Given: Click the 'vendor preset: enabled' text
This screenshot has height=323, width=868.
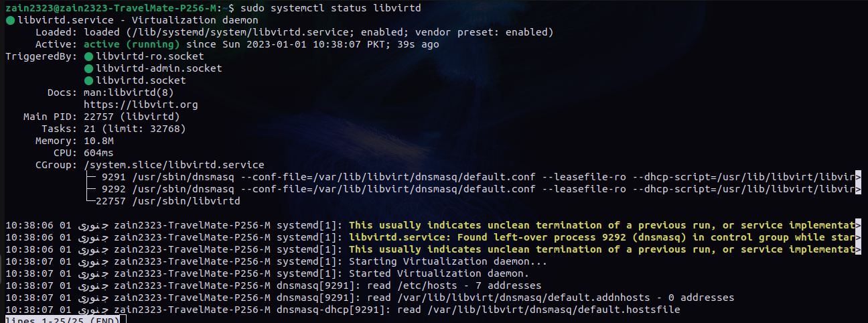Looking at the screenshot, I should coord(482,32).
